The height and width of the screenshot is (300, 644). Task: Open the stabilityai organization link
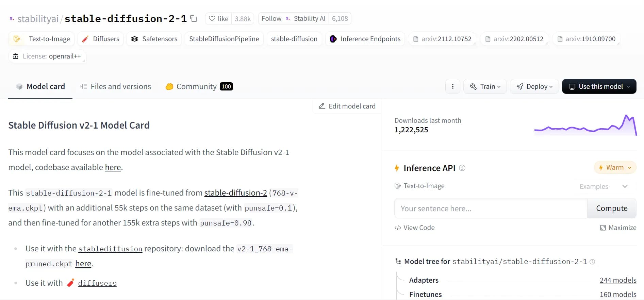click(x=38, y=19)
